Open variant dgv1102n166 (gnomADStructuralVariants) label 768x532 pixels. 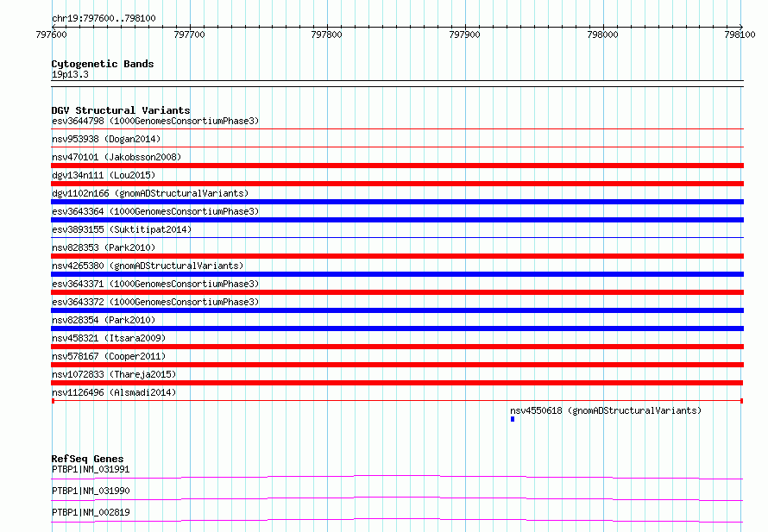[150, 193]
